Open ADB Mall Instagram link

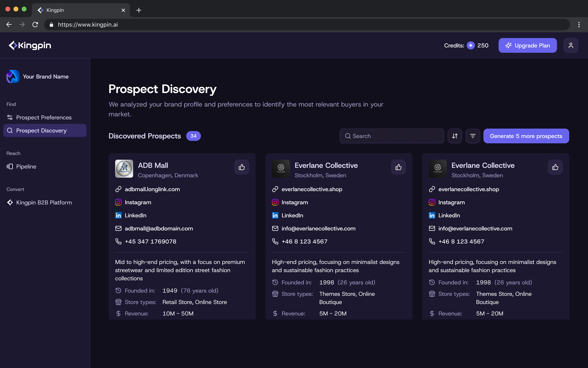coord(138,202)
